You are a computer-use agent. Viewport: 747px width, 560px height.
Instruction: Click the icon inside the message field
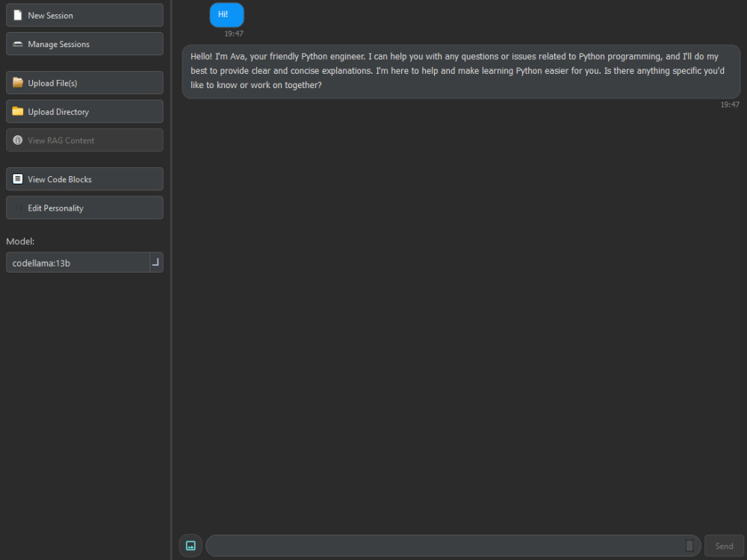click(x=689, y=546)
